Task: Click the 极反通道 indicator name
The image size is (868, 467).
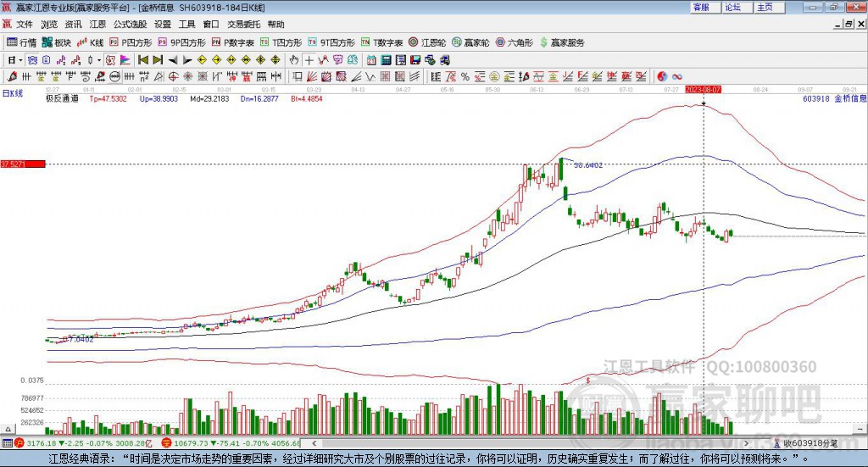Action: click(x=62, y=98)
